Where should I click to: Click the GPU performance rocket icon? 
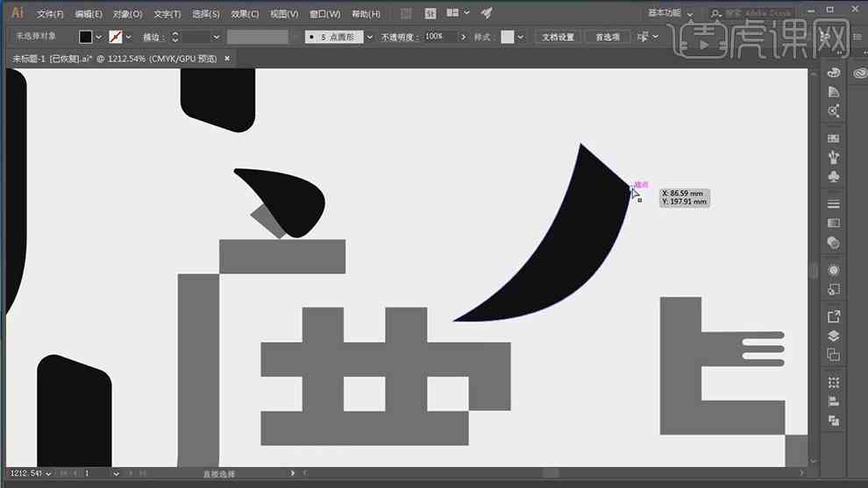487,13
